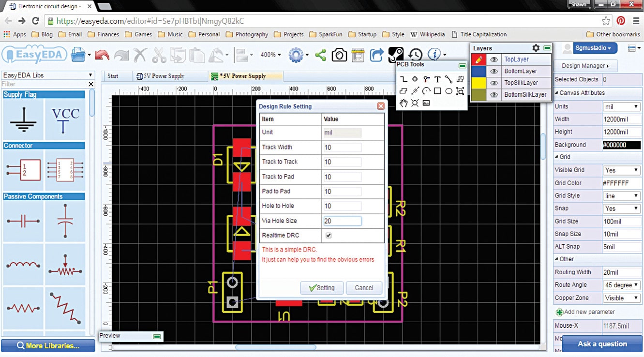This screenshot has height=357, width=644.
Task: Click the Undo arrow icon
Action: click(102, 55)
